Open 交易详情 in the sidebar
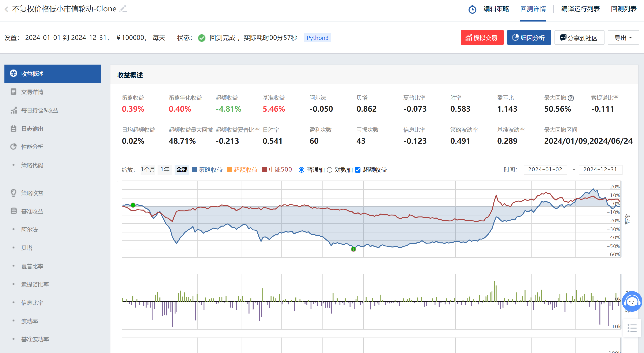Viewport: 644px width, 353px height. pos(32,92)
